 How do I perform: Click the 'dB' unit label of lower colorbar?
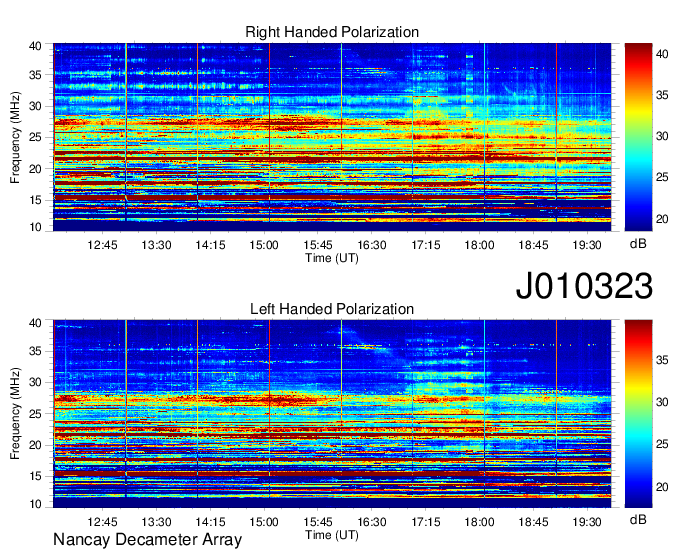point(638,519)
